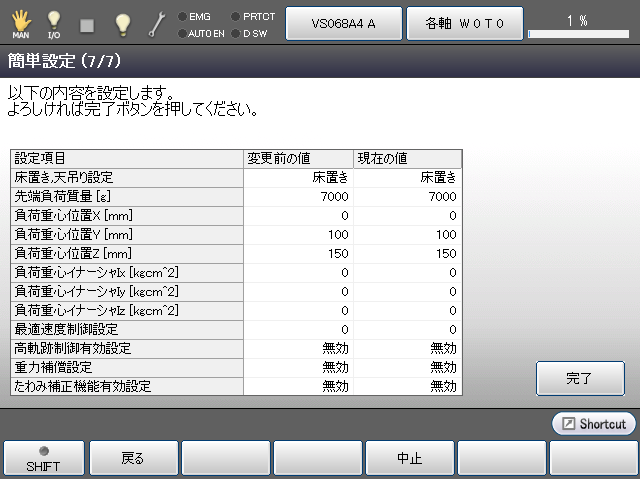
Task: Click the PRTCT status indicator
Action: coord(253,16)
